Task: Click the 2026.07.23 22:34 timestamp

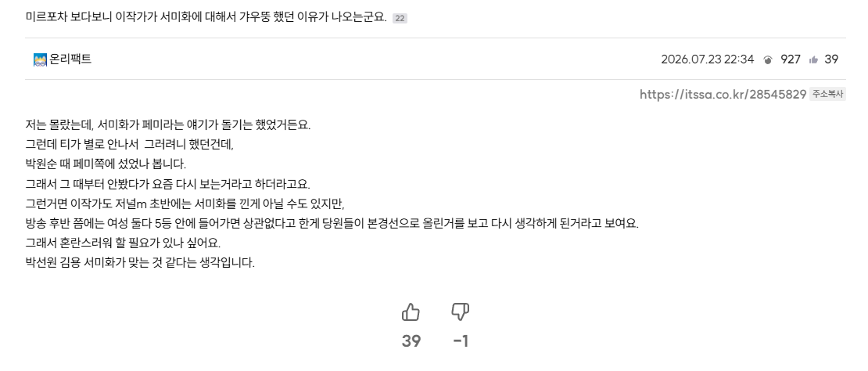Action: pos(708,59)
